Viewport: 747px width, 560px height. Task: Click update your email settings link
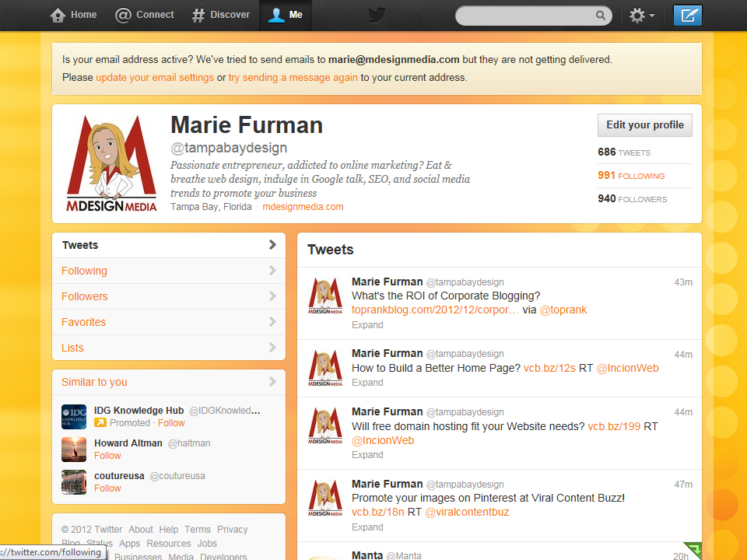point(155,78)
